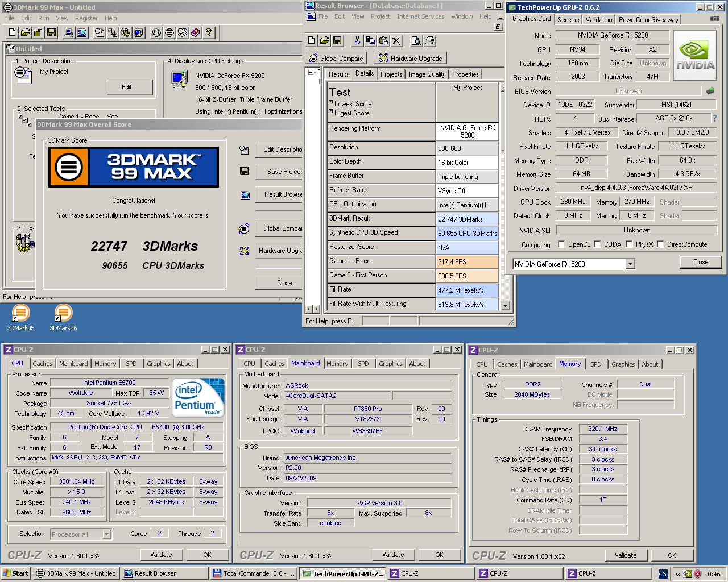Open Register menu in 3DMark 99 Max

[86, 18]
